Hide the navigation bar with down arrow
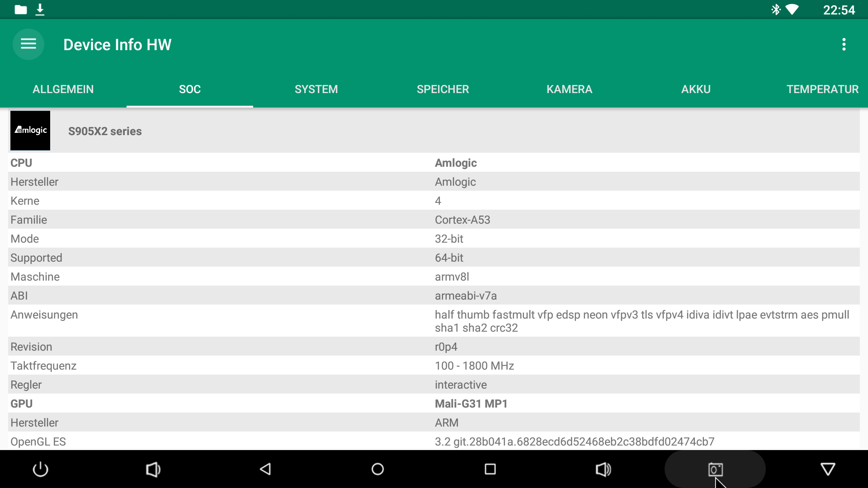This screenshot has width=868, height=488. 828,469
